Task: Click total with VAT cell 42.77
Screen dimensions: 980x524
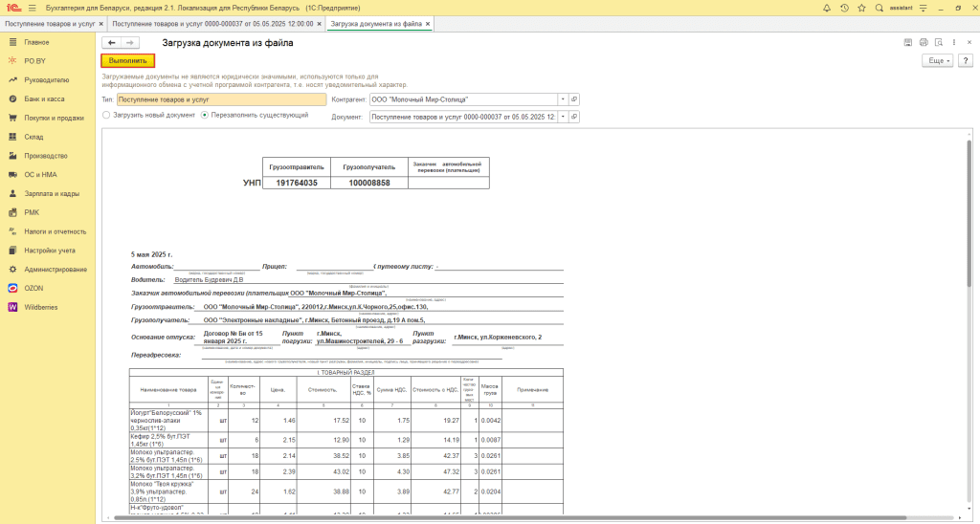Action: click(x=435, y=491)
